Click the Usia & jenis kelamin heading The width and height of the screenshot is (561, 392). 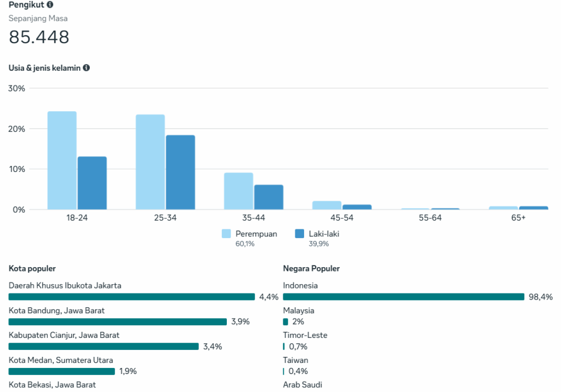pos(45,67)
